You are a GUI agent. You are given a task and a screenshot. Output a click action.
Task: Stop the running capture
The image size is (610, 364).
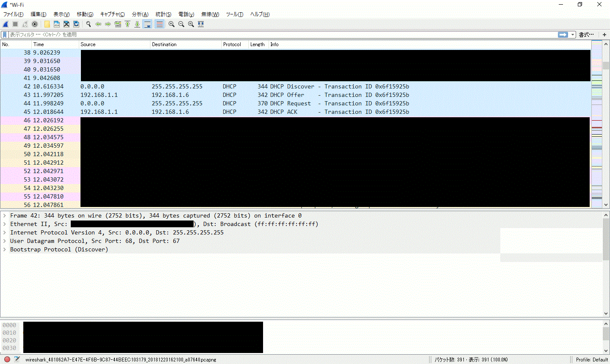click(15, 24)
